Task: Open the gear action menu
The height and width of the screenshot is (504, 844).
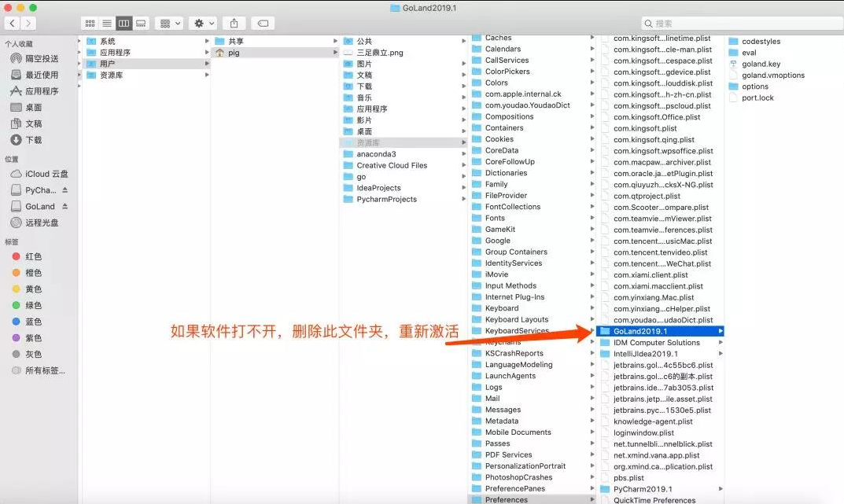Action: click(x=204, y=23)
